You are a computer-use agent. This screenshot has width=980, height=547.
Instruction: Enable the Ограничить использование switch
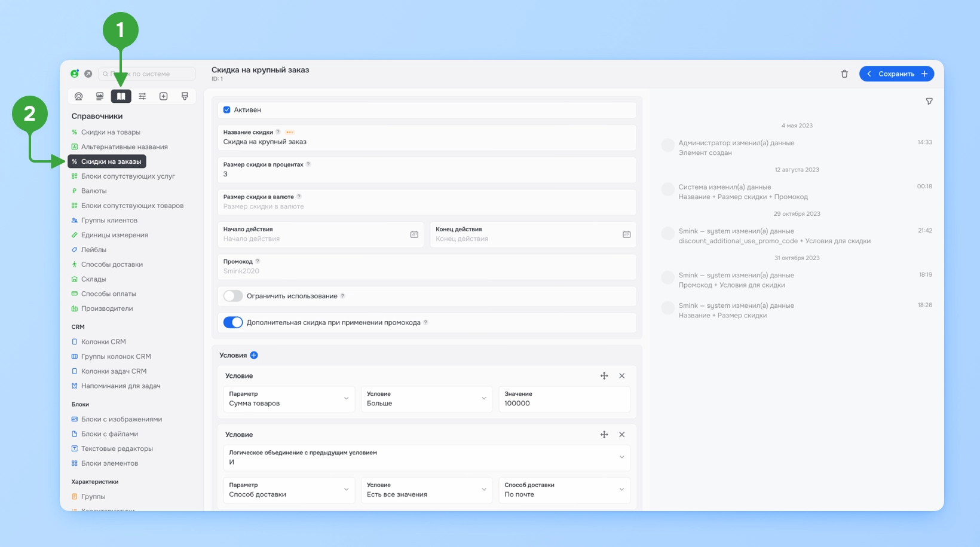pos(233,296)
